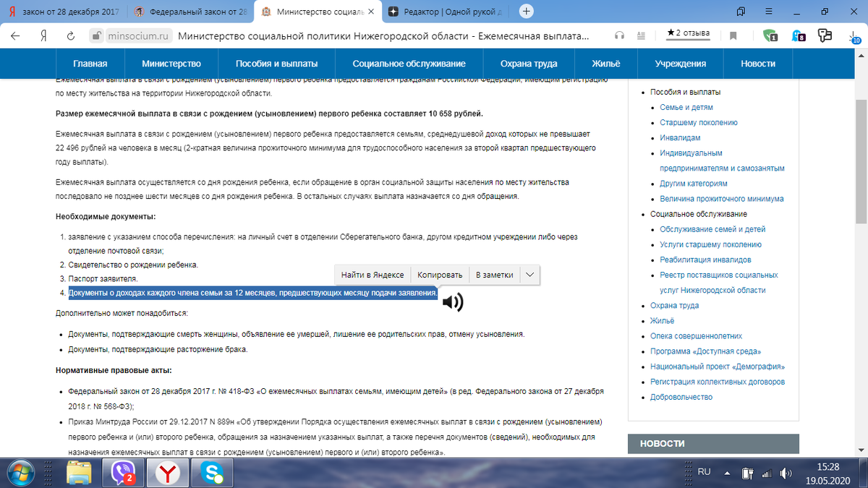Open the Охрана труда navigation item
Viewport: 868px width, 488px height.
coord(528,64)
